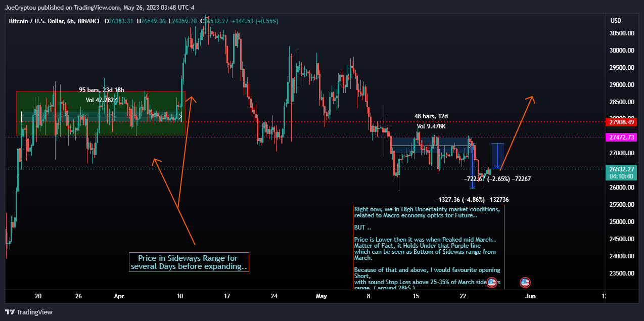The image size is (644, 321).
Task: Click the 30000.00 price axis label
Action: (622, 51)
